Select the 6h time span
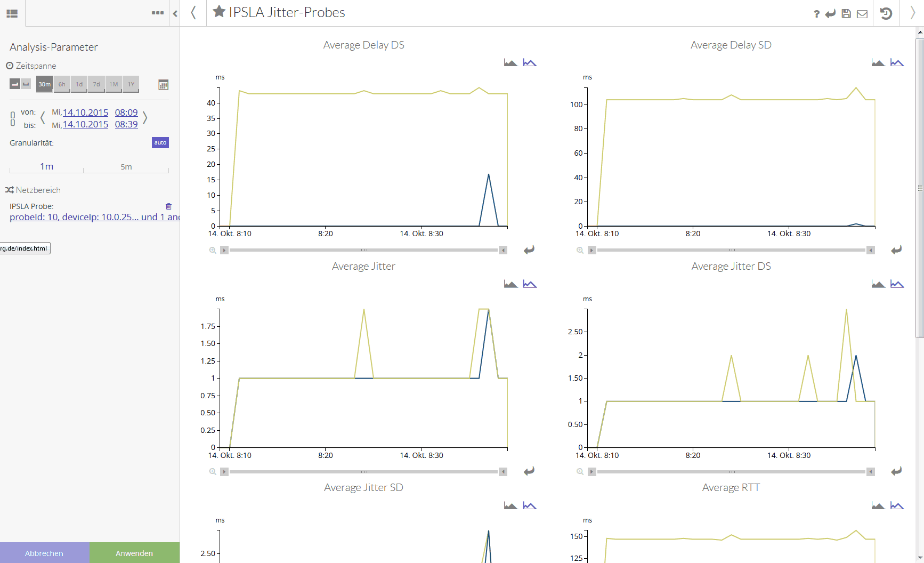 [62, 84]
